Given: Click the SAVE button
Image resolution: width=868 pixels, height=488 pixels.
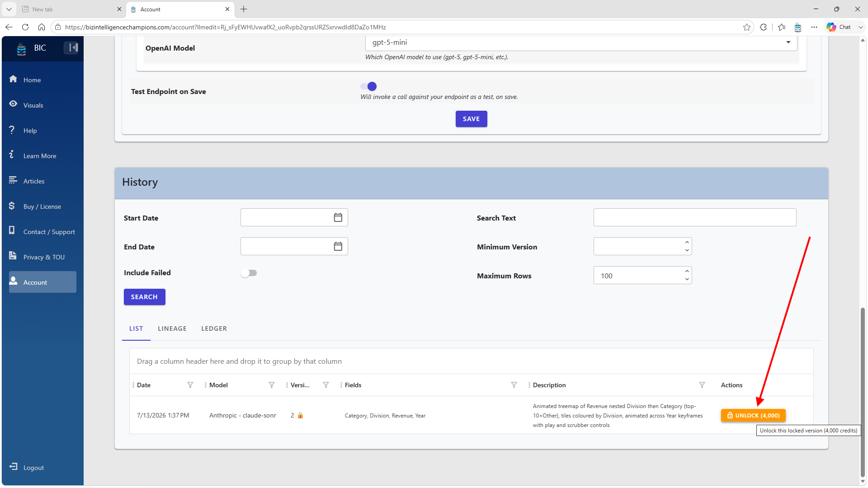Looking at the screenshot, I should (x=471, y=119).
